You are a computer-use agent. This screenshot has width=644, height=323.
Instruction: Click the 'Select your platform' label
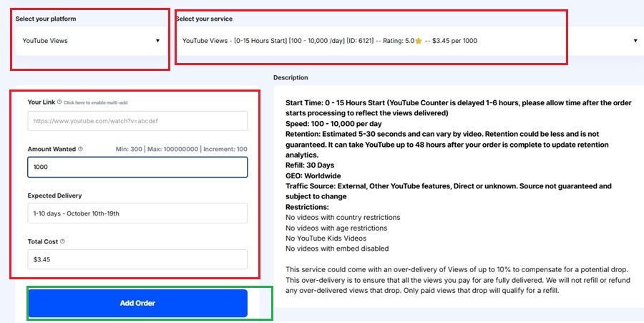pos(46,19)
